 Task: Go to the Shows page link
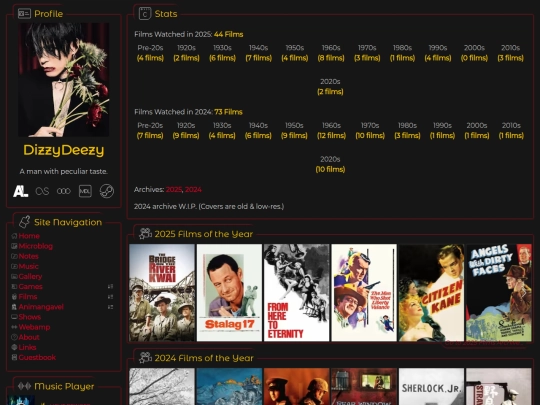point(30,317)
